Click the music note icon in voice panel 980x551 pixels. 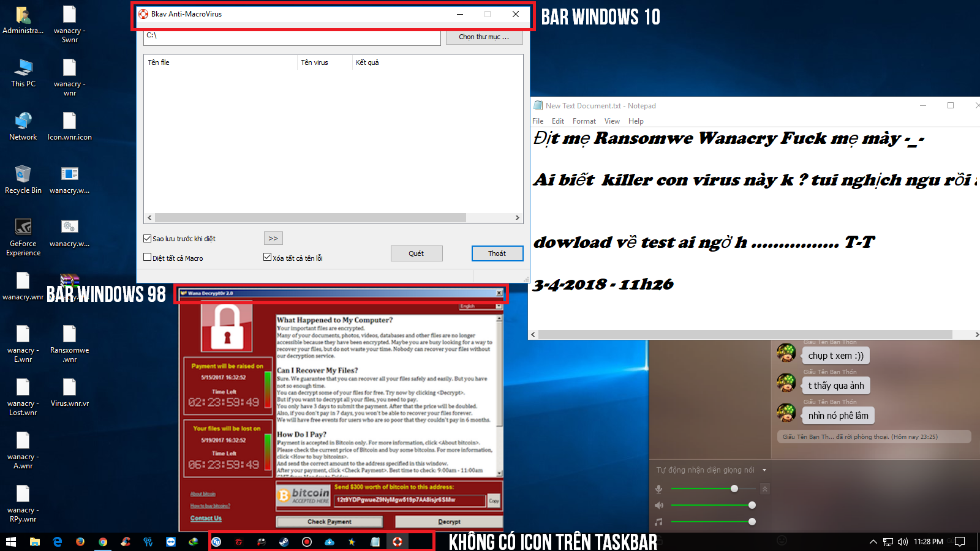[x=659, y=522]
